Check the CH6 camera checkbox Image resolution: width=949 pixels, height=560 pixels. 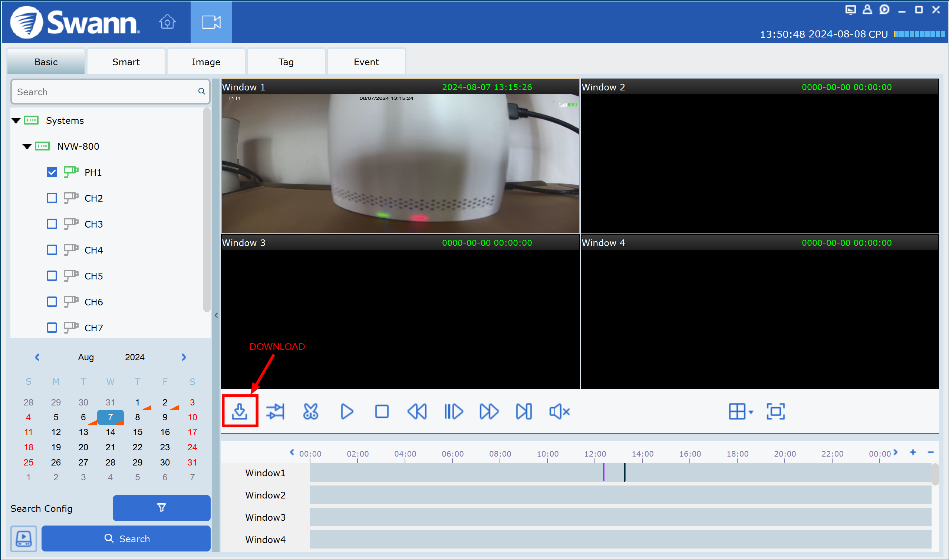pyautogui.click(x=52, y=302)
